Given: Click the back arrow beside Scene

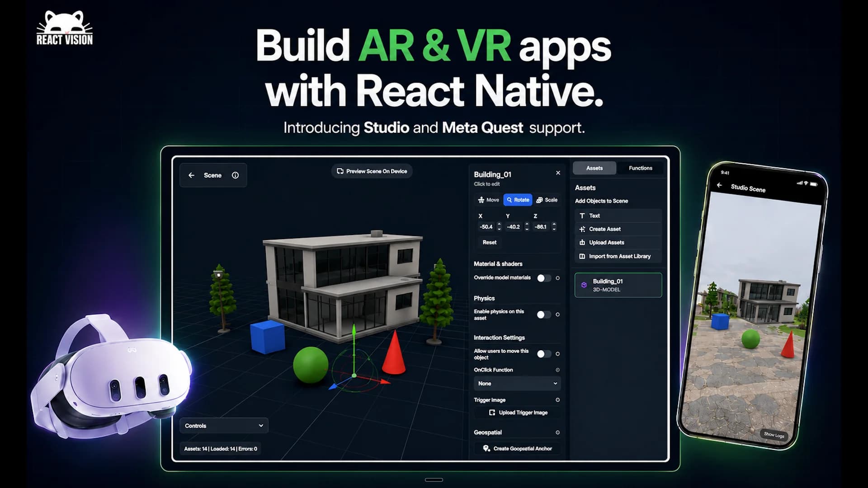Looking at the screenshot, I should pyautogui.click(x=191, y=175).
